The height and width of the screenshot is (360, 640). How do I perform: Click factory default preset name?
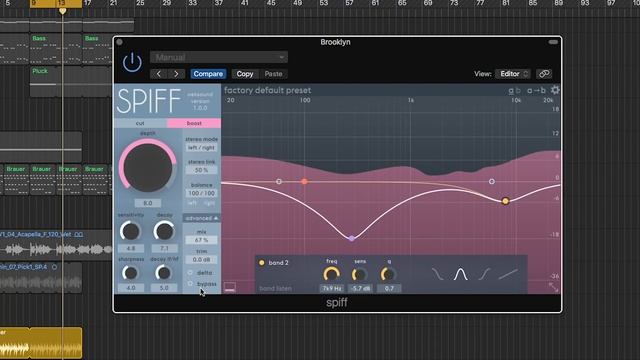[267, 90]
